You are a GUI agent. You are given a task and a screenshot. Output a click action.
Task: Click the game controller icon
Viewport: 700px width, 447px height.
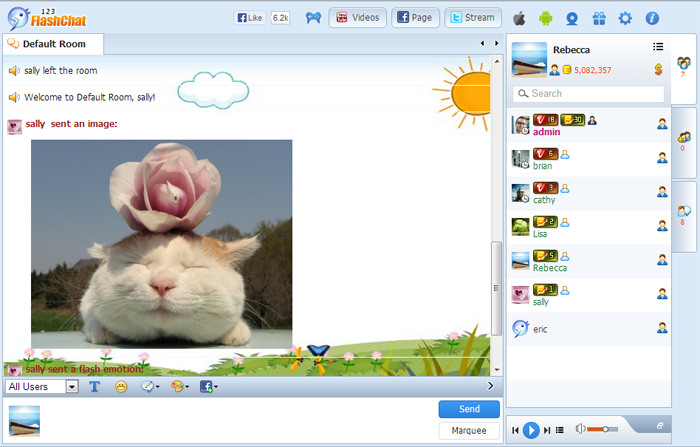(313, 18)
